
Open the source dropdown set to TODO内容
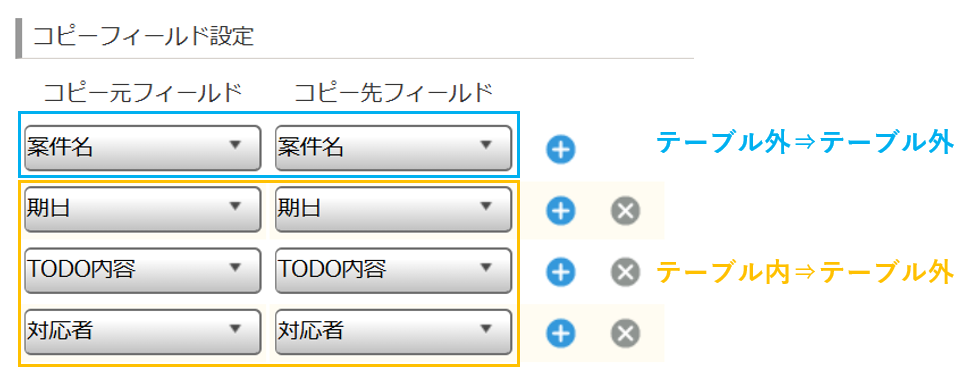click(x=142, y=270)
